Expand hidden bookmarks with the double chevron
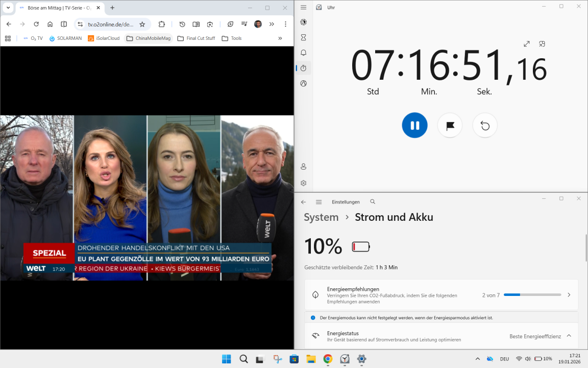 pyautogui.click(x=280, y=38)
